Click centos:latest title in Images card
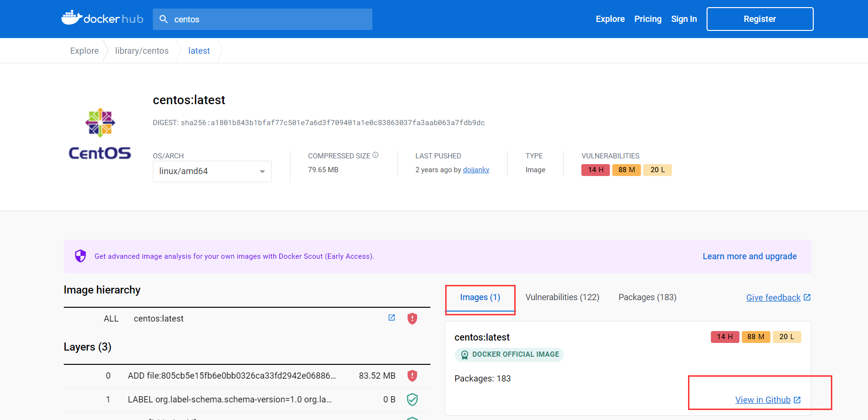The image size is (868, 420). pyautogui.click(x=482, y=337)
